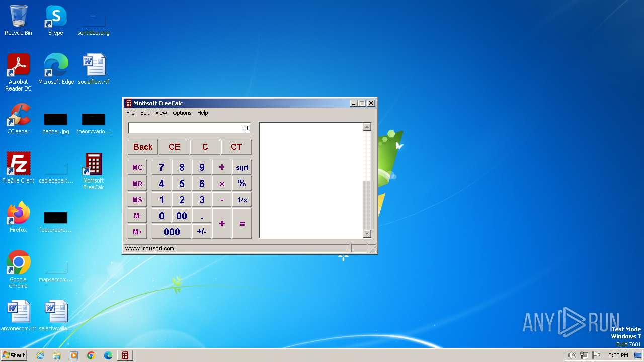Click the MR memory recall button
Image resolution: width=644 pixels, height=362 pixels.
(x=137, y=184)
